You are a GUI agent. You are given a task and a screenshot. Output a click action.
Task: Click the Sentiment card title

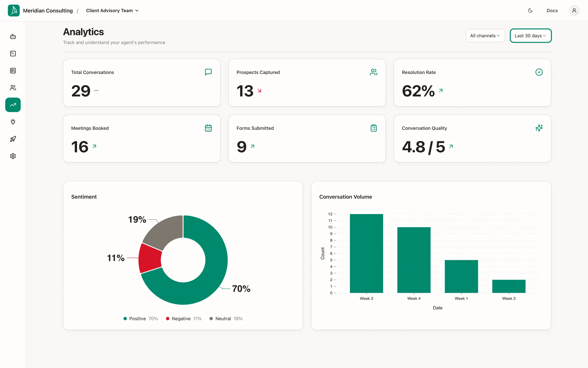point(84,197)
